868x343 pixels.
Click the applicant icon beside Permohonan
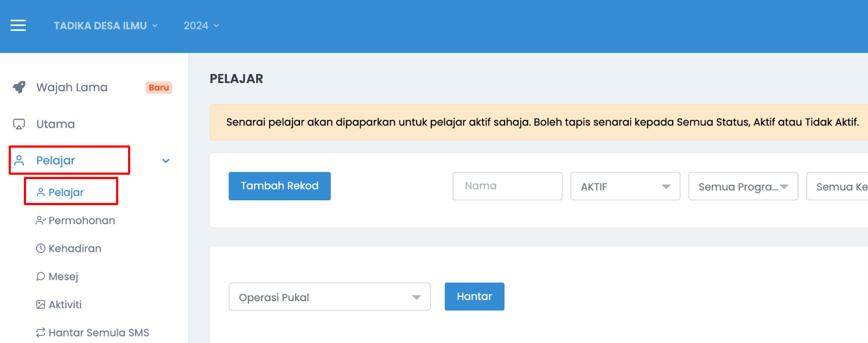coord(41,220)
